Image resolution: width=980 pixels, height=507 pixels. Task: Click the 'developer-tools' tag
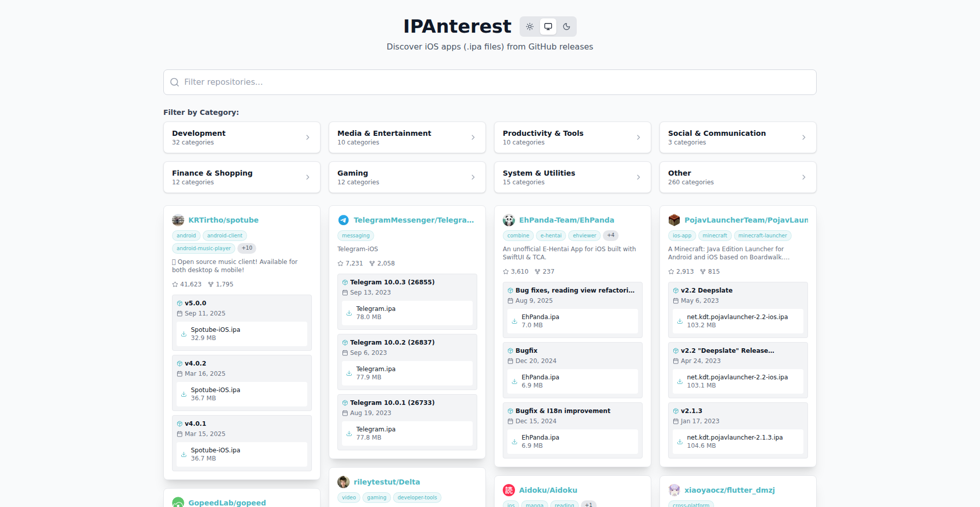[417, 497]
